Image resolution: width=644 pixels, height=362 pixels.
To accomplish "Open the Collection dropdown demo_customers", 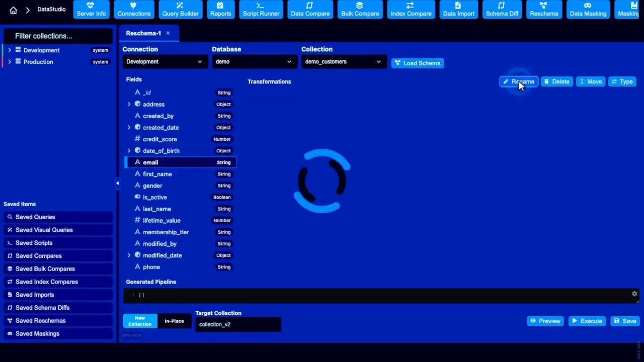I will (x=344, y=62).
